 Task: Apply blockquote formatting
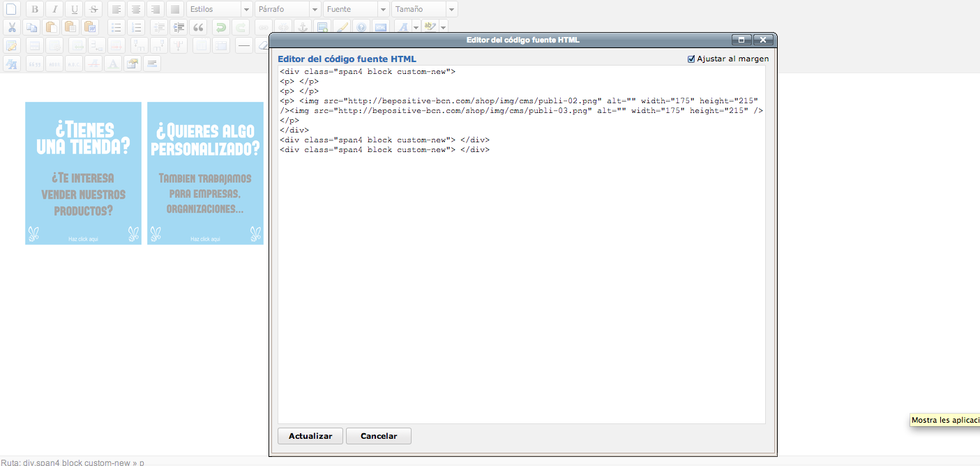[198, 27]
